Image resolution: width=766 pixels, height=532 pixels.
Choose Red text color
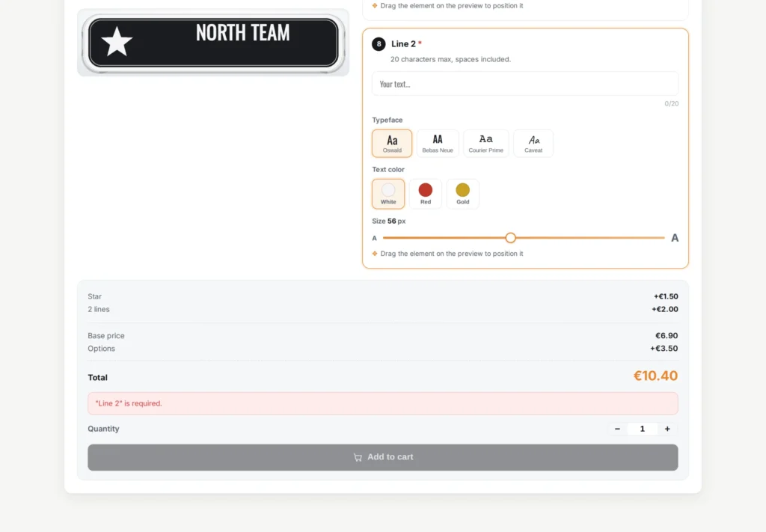426,194
